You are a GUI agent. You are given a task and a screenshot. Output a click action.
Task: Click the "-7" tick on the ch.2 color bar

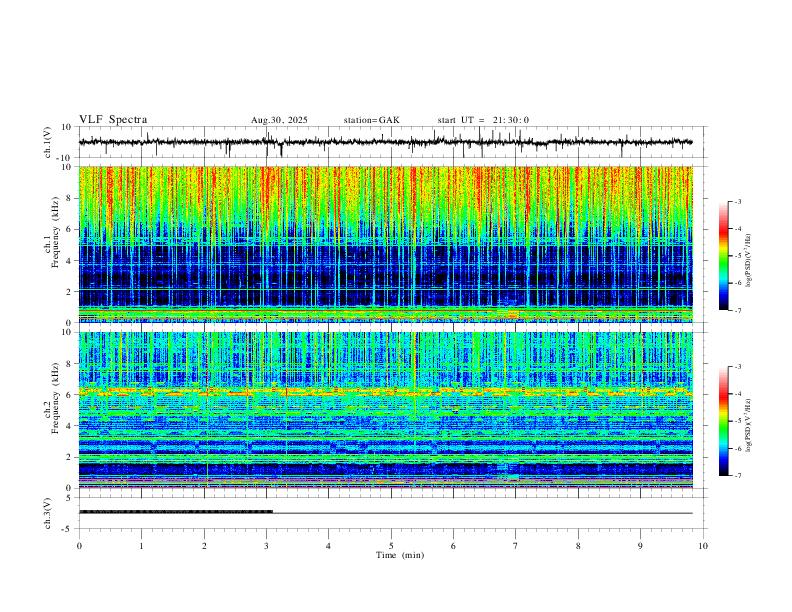[x=738, y=475]
